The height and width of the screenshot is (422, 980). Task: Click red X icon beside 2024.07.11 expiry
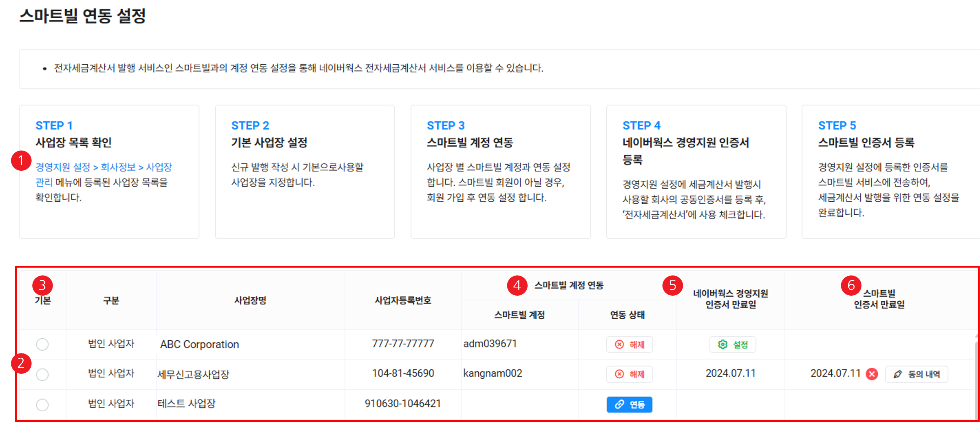click(x=871, y=374)
